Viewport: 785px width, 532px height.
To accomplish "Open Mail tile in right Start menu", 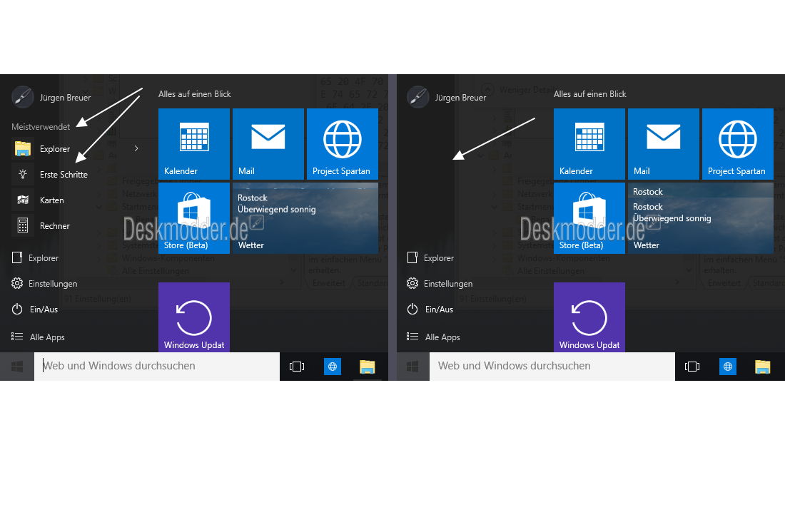I will click(664, 143).
